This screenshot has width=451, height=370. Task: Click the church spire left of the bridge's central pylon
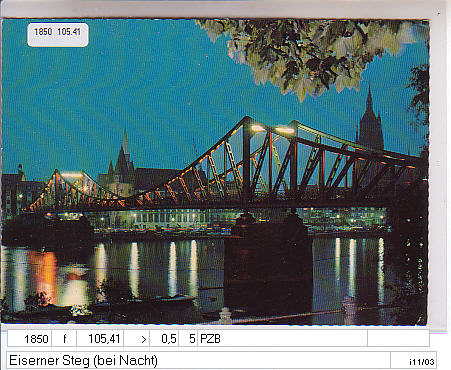pyautogui.click(x=124, y=157)
